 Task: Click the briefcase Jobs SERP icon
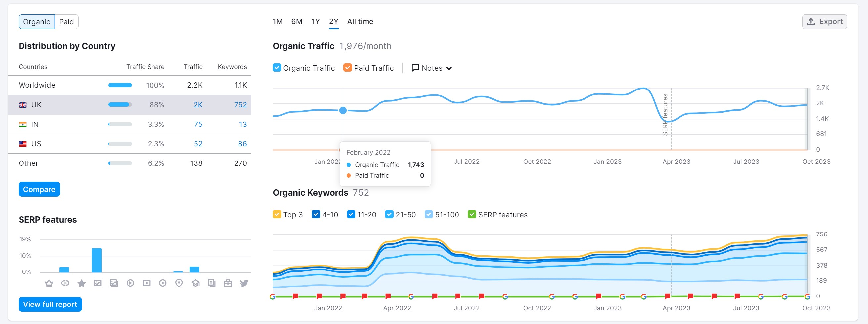(x=228, y=283)
